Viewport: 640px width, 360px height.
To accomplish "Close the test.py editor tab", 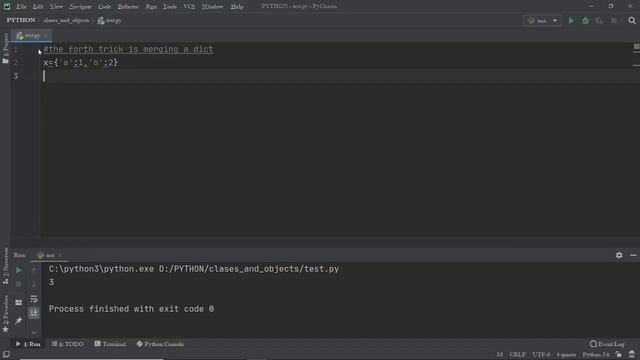I will (46, 36).
